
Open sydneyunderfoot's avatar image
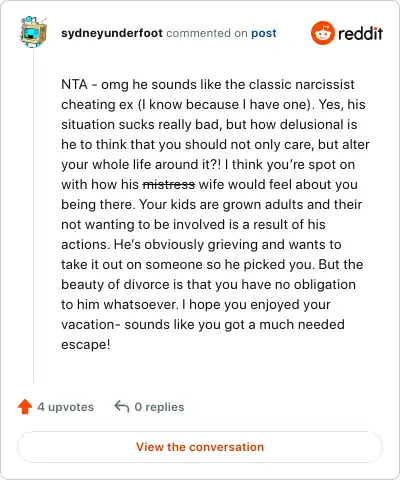(x=33, y=32)
